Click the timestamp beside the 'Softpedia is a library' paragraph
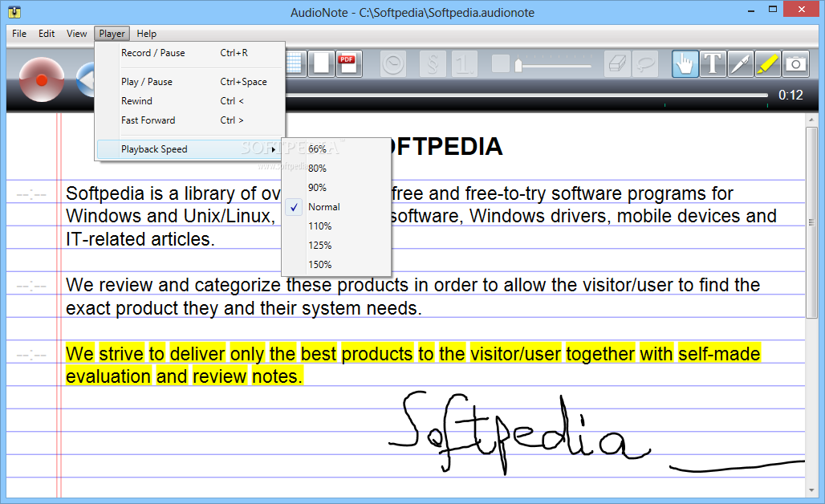 point(31,195)
